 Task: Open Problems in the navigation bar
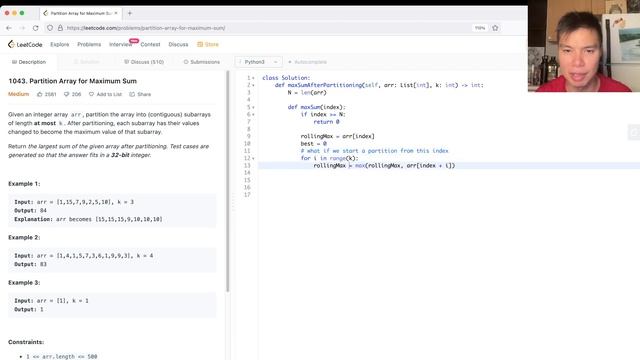(x=89, y=44)
